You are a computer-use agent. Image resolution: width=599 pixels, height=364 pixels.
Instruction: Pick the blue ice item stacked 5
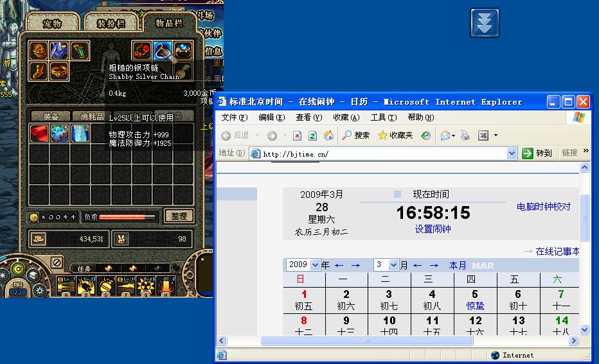tap(59, 134)
